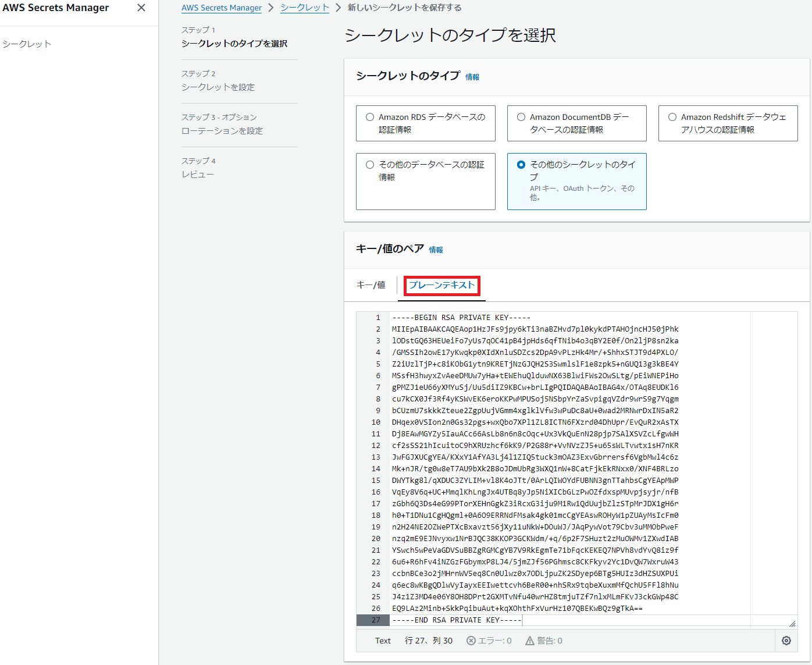The height and width of the screenshot is (665, 812).
Task: Open AWS Secrets Manager breadcrumb link
Action: (x=222, y=8)
